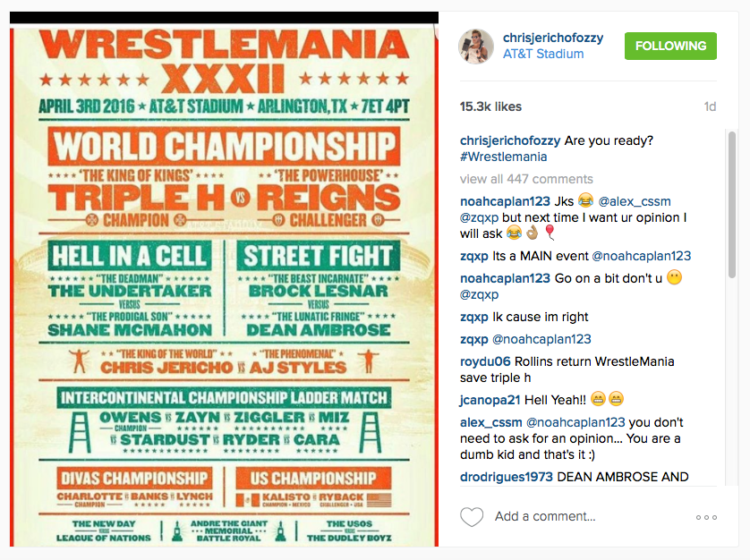750x560 pixels.
Task: Open the AT&T Stadium location link
Action: (x=543, y=54)
